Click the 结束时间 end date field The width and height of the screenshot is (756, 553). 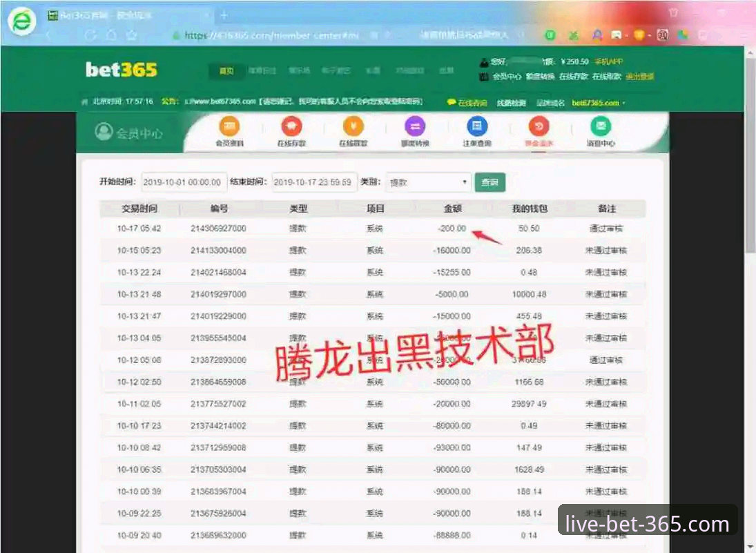[314, 182]
